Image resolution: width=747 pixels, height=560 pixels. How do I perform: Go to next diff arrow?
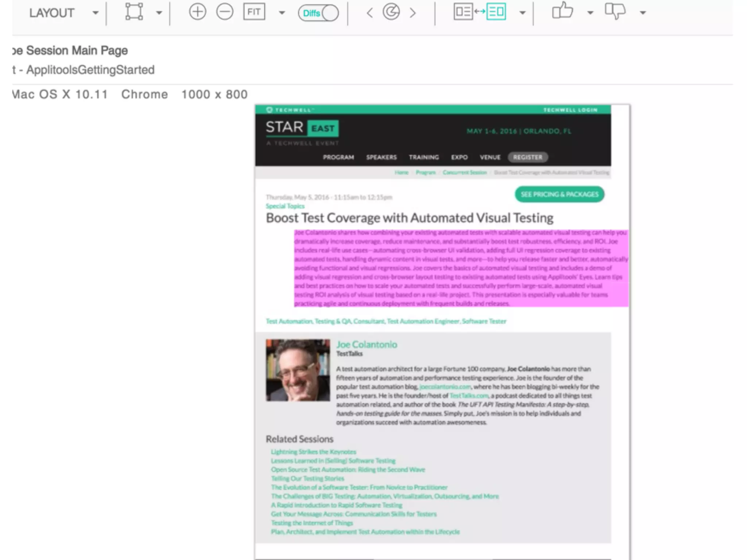tap(413, 13)
